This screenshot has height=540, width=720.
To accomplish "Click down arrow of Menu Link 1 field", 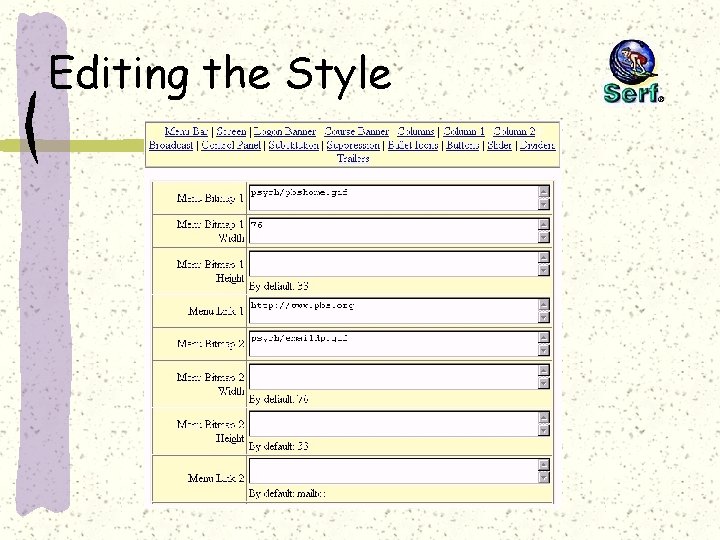I will [x=544, y=317].
